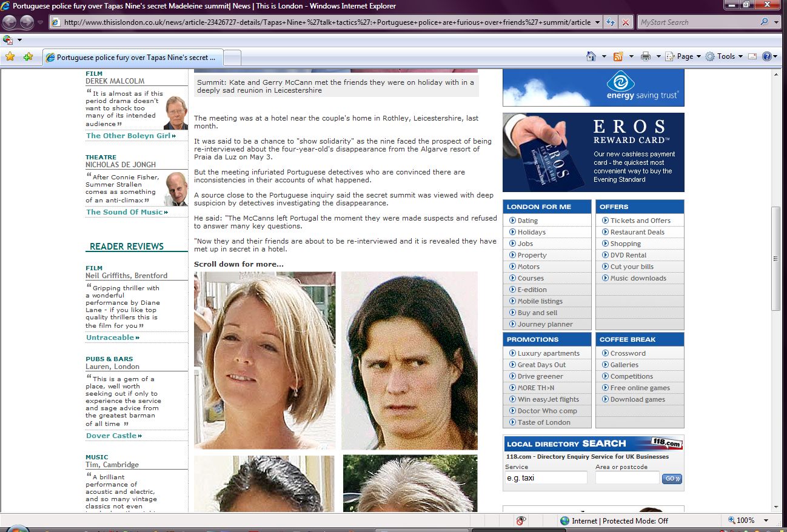Click the RSS feeds icon
This screenshot has width=787, height=532.
pos(618,56)
